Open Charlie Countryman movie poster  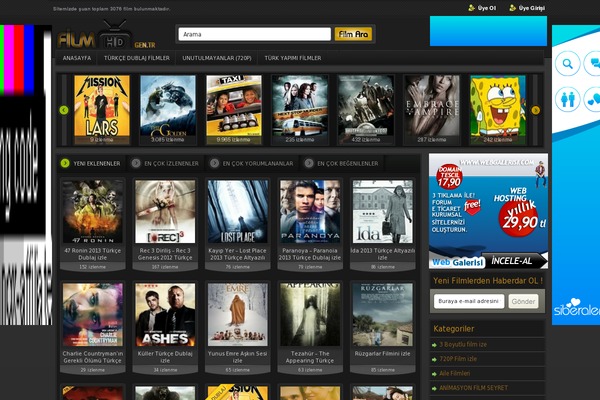click(x=93, y=315)
